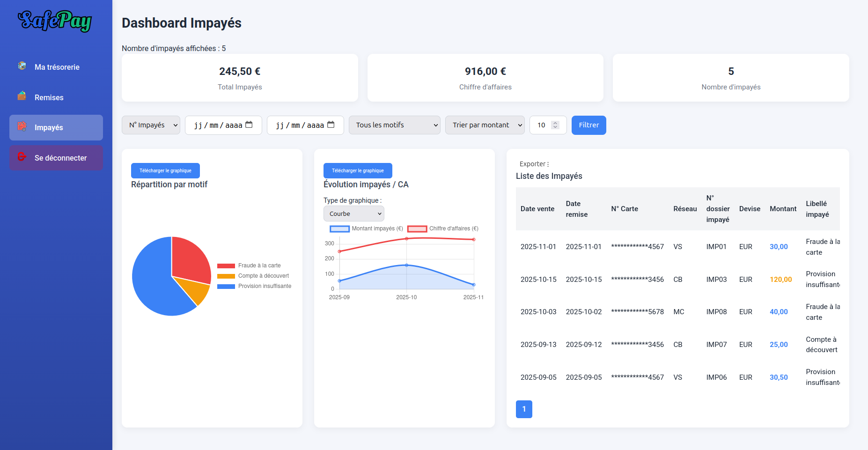Toggle Chiffre d'affaires legend on line chart
This screenshot has height=450, width=868.
[443, 229]
